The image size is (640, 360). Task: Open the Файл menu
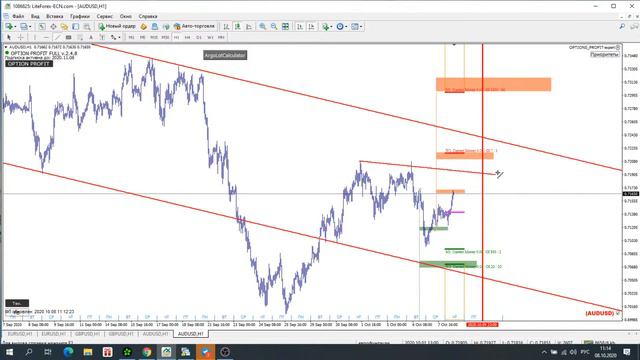tap(18, 16)
